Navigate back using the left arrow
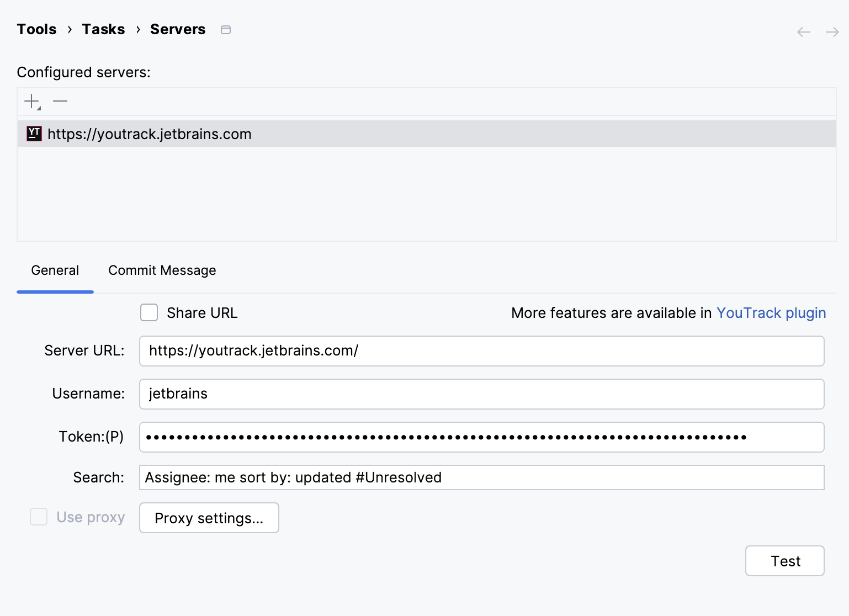The width and height of the screenshot is (849, 616). (803, 31)
